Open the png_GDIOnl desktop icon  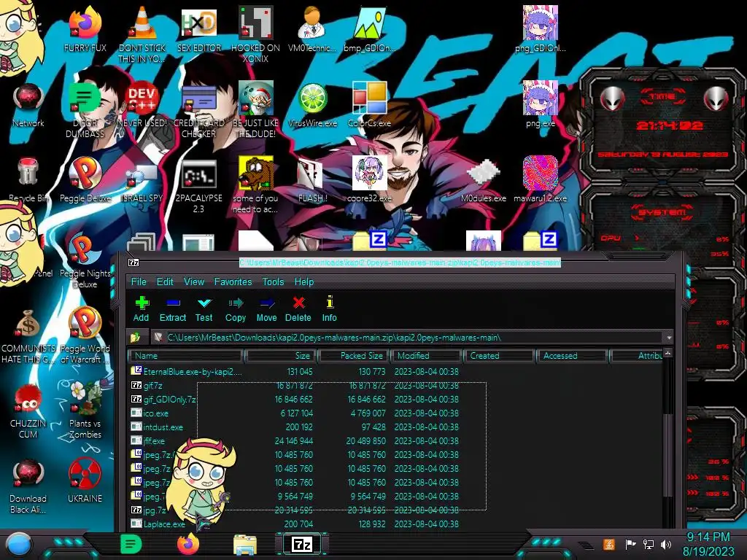pos(541,29)
